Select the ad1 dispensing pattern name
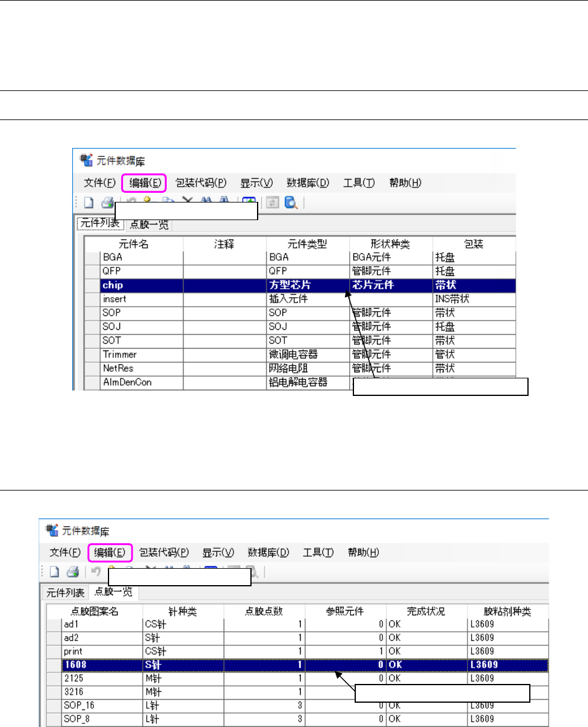Viewport: 588px width, 727px height. point(102,624)
